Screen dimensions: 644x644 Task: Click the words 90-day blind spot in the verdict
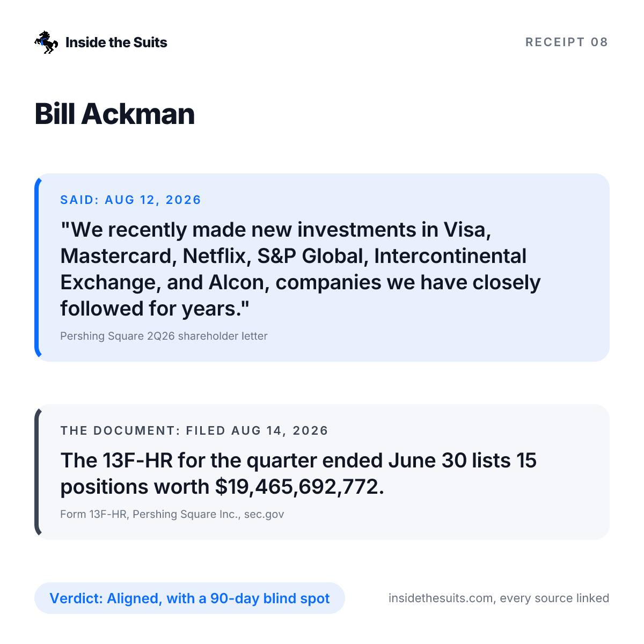coord(270,598)
